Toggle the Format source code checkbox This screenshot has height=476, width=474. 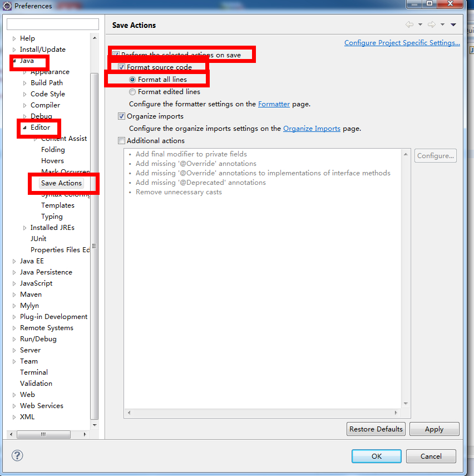point(121,67)
